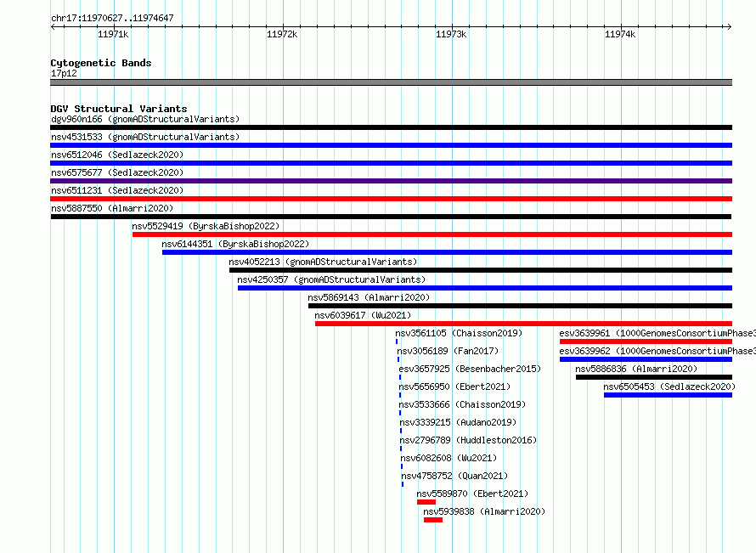Screen dimensions: 756x553
Task: Click the gray 17p12 cytogenetic band bar
Action: coord(391,82)
